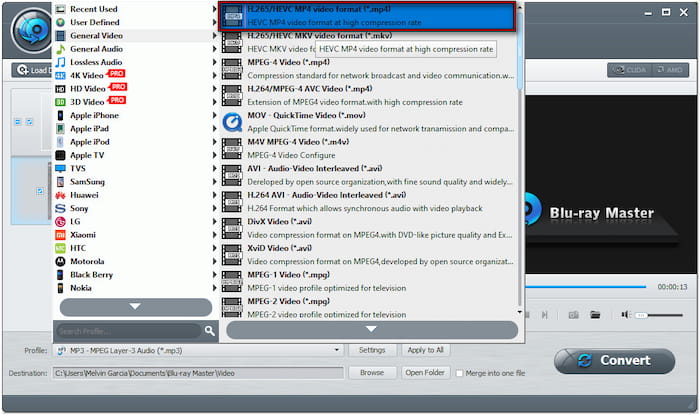Click the HTC logo icon
700x415 pixels.
60,248
